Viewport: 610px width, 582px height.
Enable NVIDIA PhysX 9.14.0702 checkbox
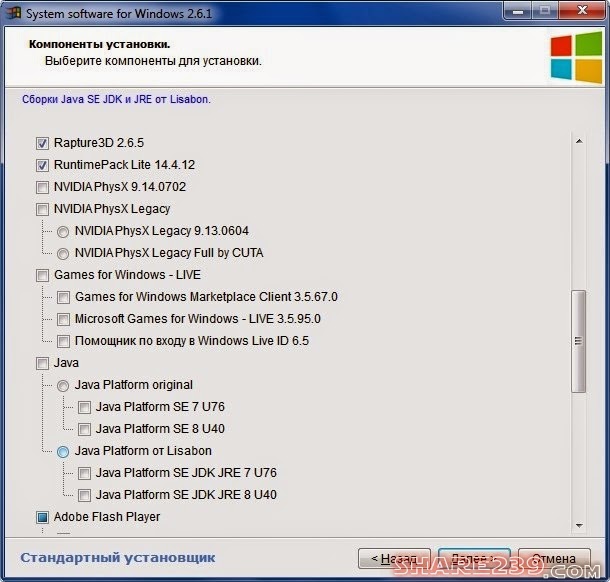point(42,187)
